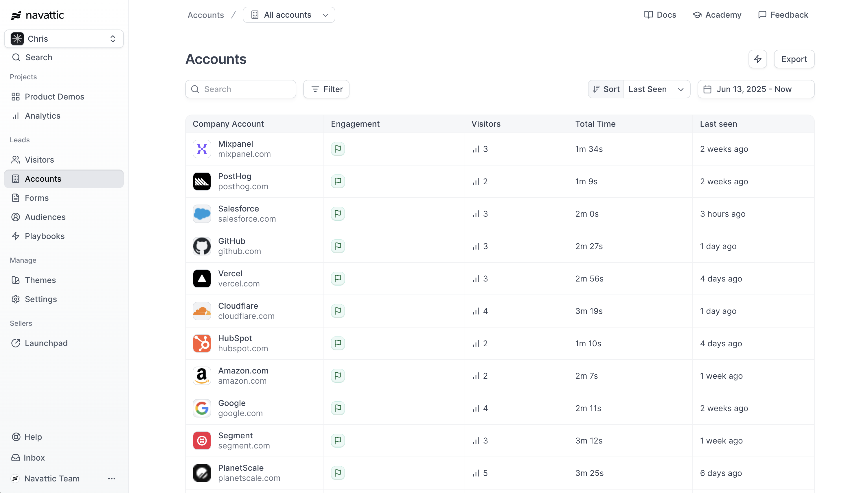Click Salesforce's 3 hours ago value

point(722,214)
